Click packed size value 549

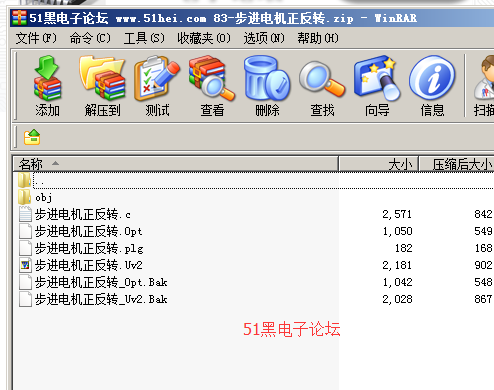pyautogui.click(x=483, y=231)
